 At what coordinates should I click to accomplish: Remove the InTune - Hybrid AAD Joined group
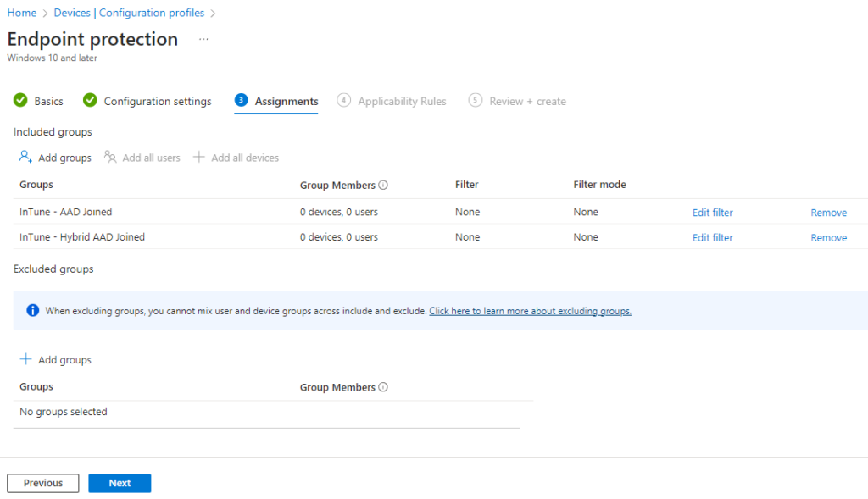828,237
